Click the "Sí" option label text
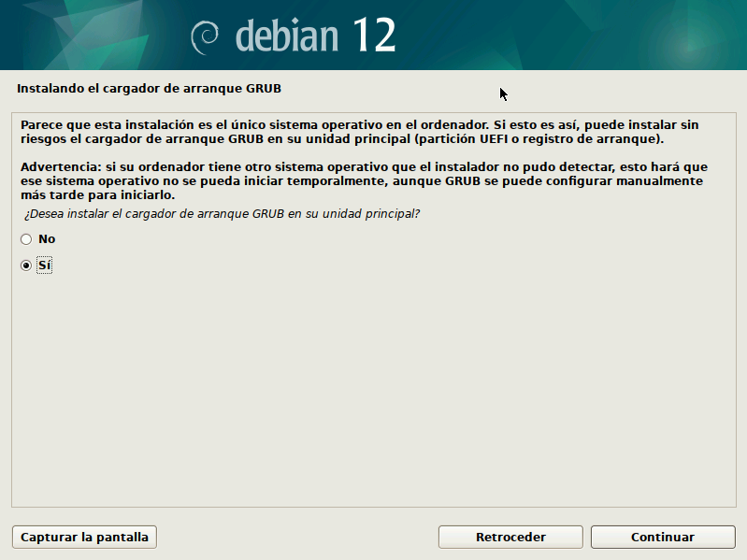 click(45, 266)
